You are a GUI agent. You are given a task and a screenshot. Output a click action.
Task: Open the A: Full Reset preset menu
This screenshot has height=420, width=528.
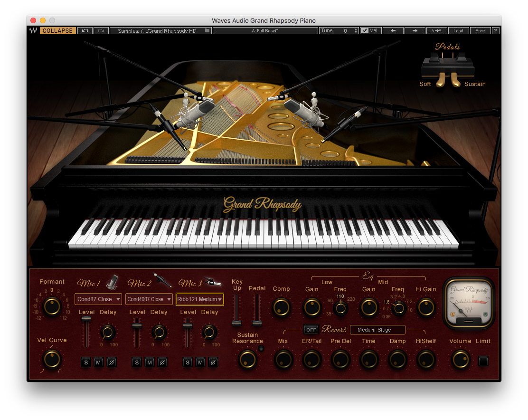pos(265,31)
